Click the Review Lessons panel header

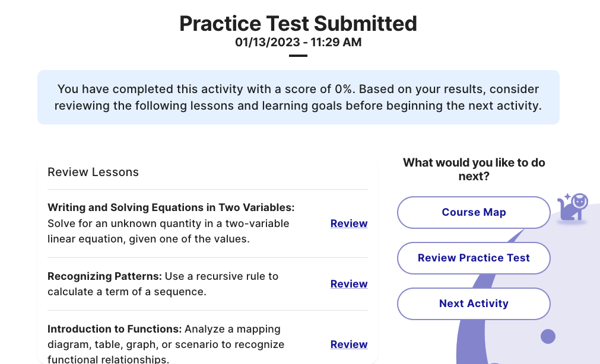[93, 172]
